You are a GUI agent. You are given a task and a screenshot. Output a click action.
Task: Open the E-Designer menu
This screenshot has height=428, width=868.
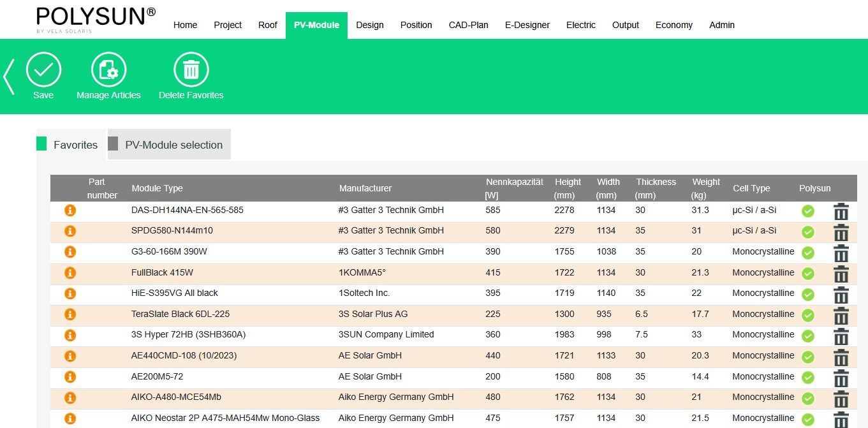[527, 25]
